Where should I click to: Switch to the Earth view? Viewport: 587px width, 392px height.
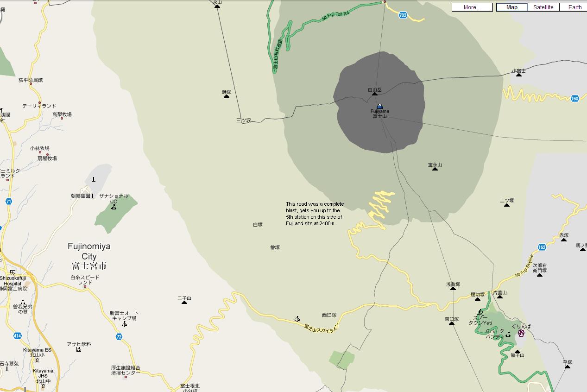click(x=575, y=7)
